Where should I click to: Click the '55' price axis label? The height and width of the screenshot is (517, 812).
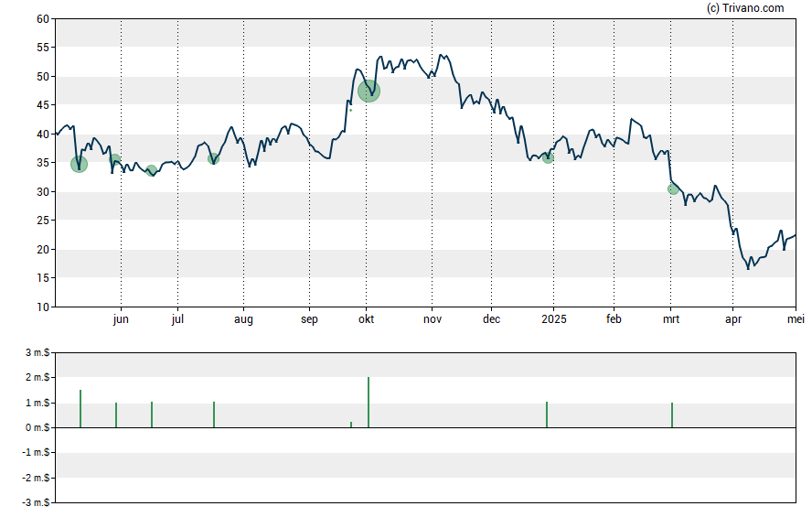coord(43,48)
